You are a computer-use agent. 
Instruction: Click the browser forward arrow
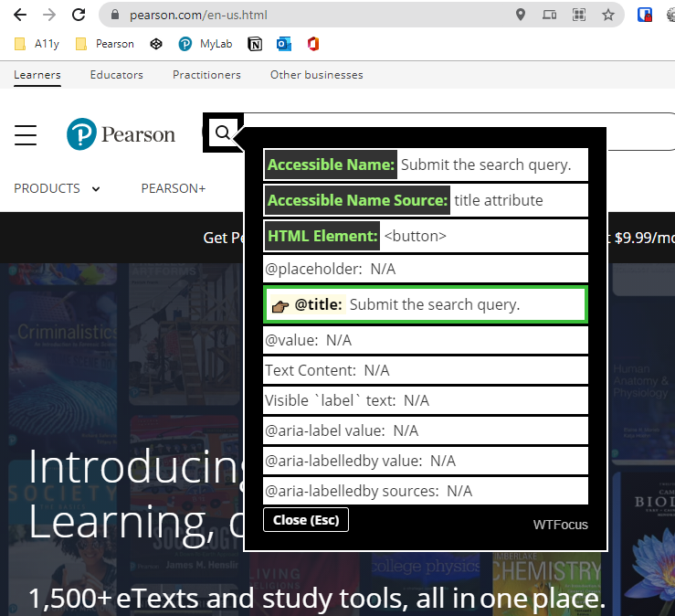[49, 15]
